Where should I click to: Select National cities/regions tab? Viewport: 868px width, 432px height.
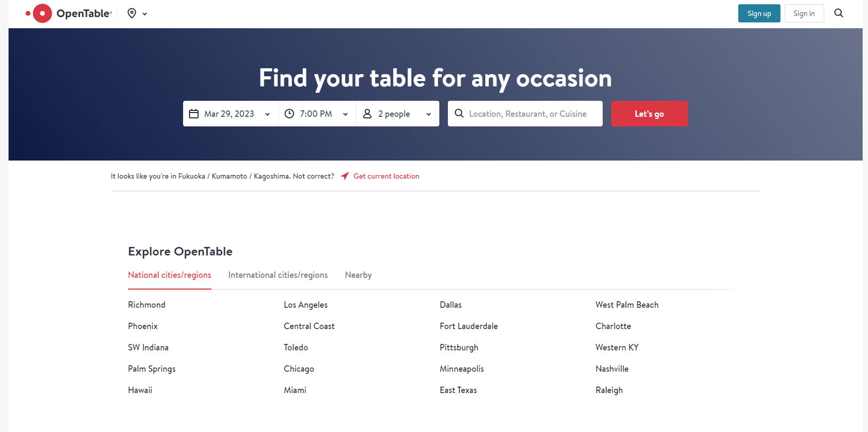click(170, 275)
